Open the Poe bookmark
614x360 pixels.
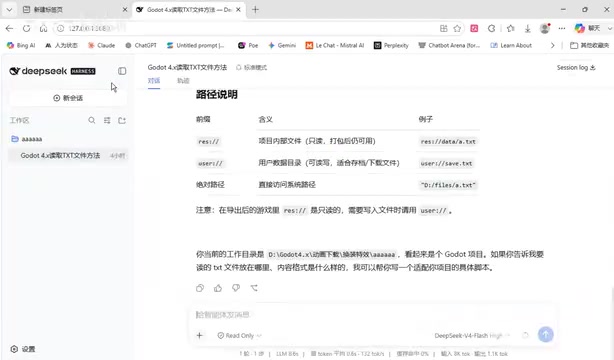pyautogui.click(x=248, y=45)
